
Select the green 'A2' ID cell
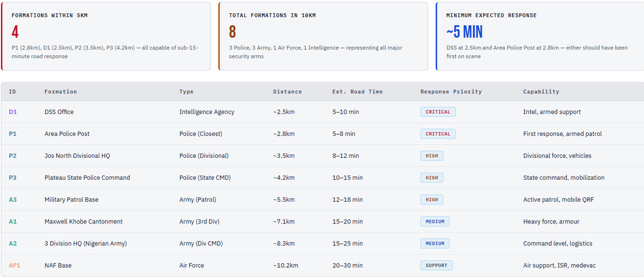click(x=13, y=244)
